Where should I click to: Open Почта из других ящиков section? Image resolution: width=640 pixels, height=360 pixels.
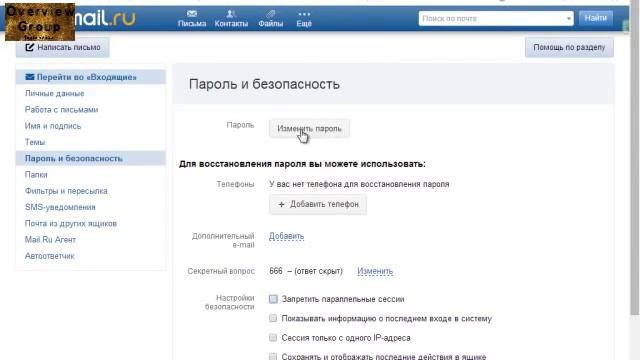click(71, 224)
